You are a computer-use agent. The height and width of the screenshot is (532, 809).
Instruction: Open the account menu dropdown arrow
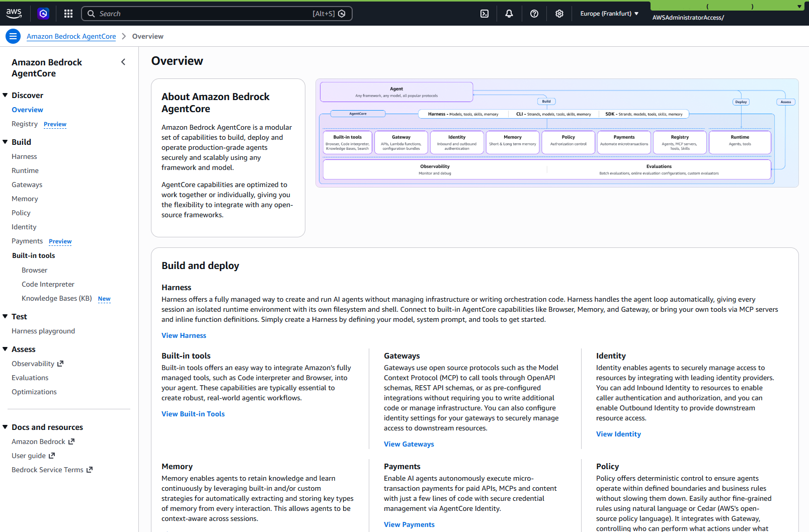(x=799, y=7)
